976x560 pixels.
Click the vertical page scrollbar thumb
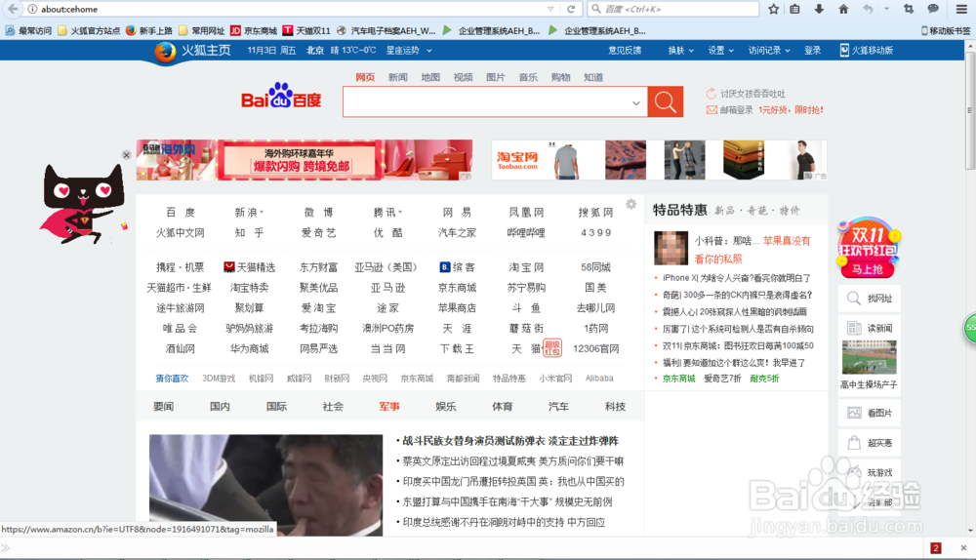[x=970, y=110]
